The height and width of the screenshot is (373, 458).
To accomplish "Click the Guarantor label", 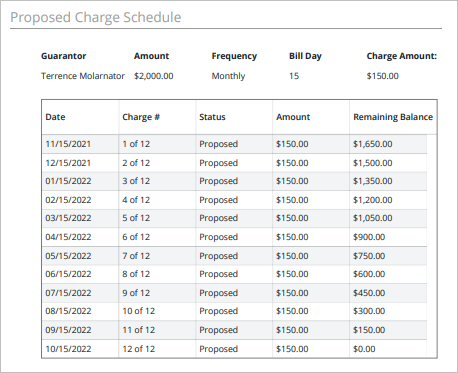I will pyautogui.click(x=64, y=56).
